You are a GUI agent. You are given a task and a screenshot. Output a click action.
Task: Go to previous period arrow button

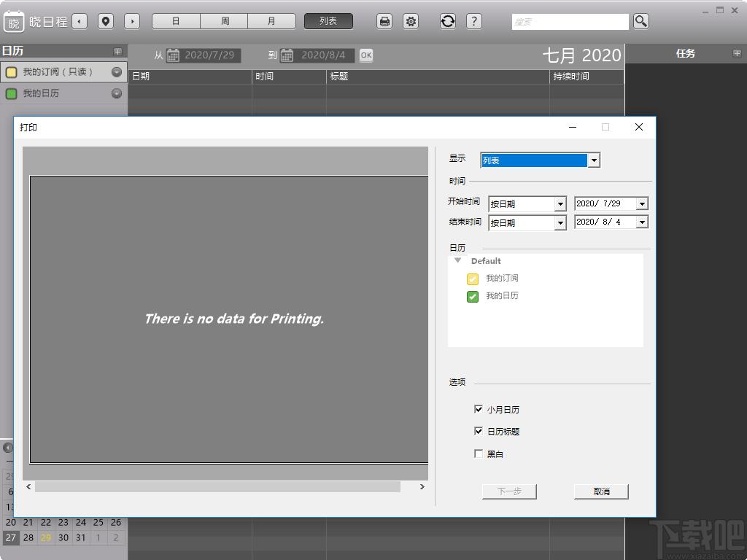(x=80, y=21)
